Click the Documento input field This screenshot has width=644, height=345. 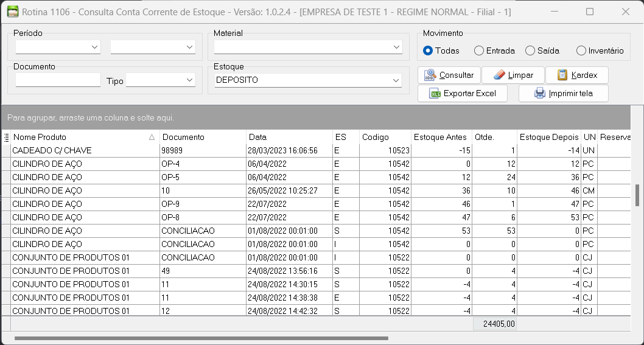[x=58, y=80]
